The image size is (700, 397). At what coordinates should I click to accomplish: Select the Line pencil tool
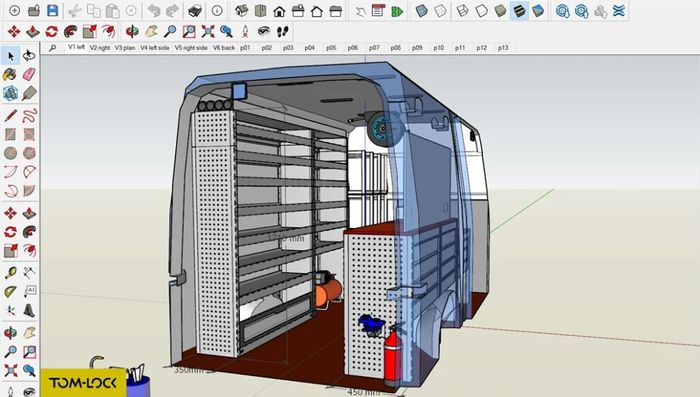(10, 116)
